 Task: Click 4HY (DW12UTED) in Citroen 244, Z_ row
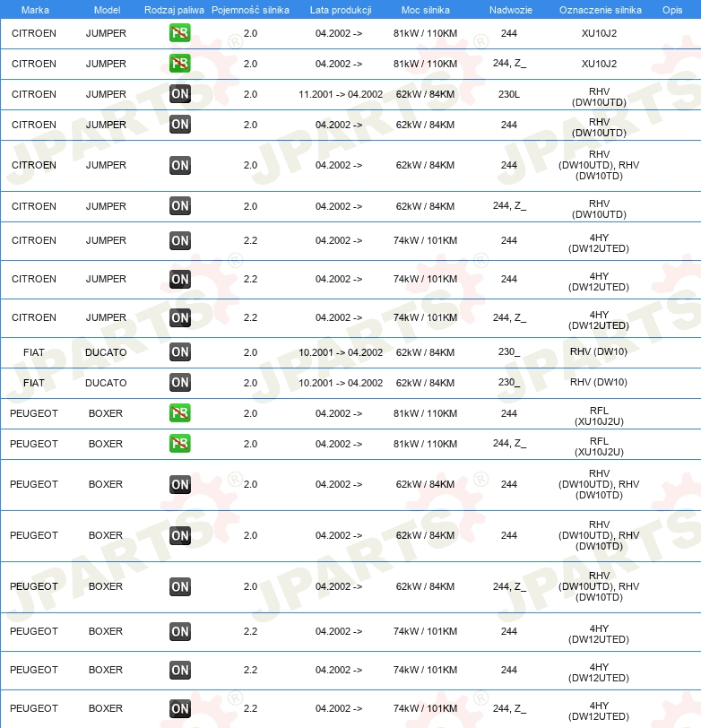click(x=599, y=320)
